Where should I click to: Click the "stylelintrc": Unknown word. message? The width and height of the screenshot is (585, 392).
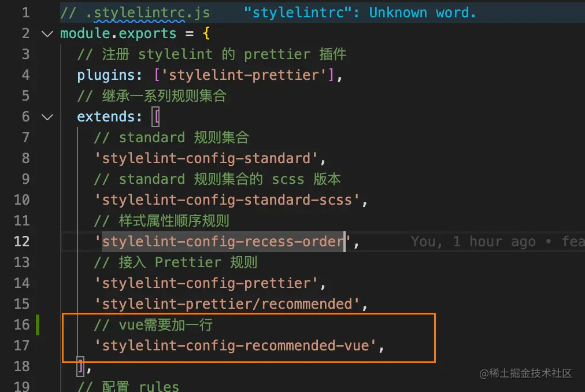pyautogui.click(x=360, y=13)
